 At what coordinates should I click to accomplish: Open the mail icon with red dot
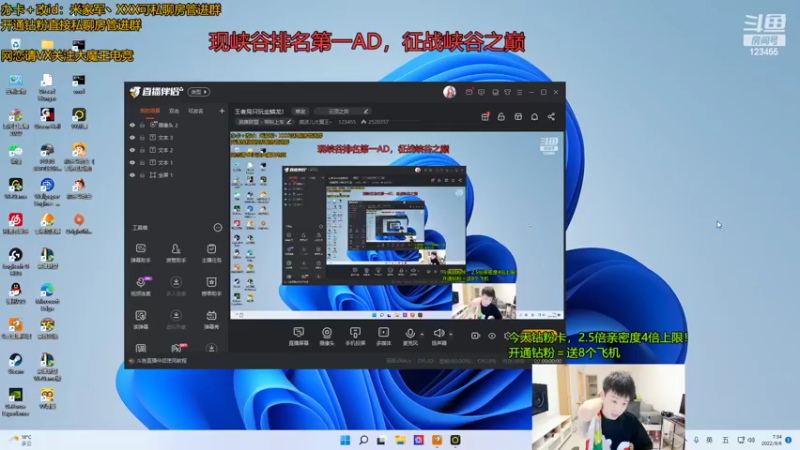coord(469,92)
